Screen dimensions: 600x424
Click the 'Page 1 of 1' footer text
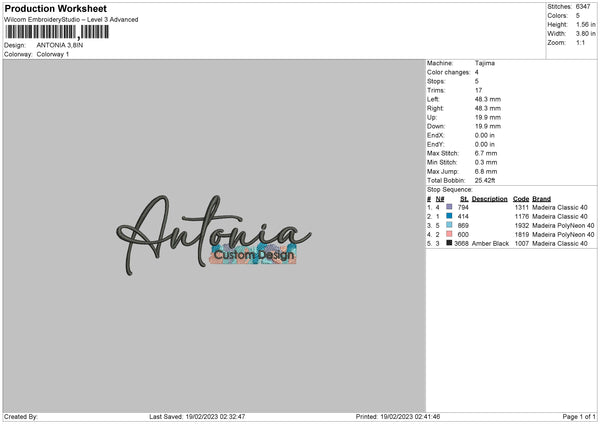click(x=579, y=417)
